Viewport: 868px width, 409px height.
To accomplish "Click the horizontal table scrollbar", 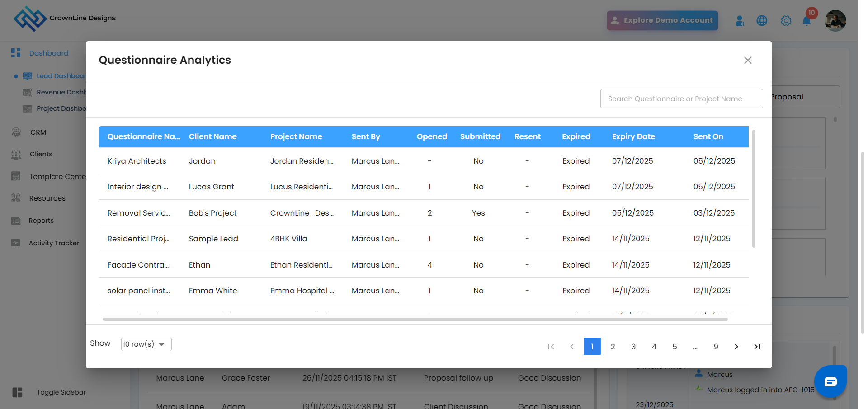I will click(x=415, y=319).
